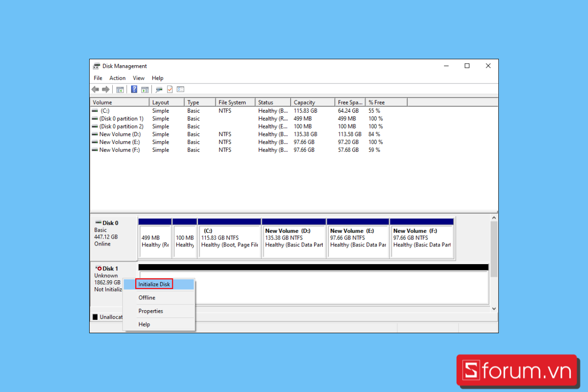Viewport: 588px width, 392px height.
Task: Click the Disk 0 label reading 447.12 GB
Action: pos(106,237)
